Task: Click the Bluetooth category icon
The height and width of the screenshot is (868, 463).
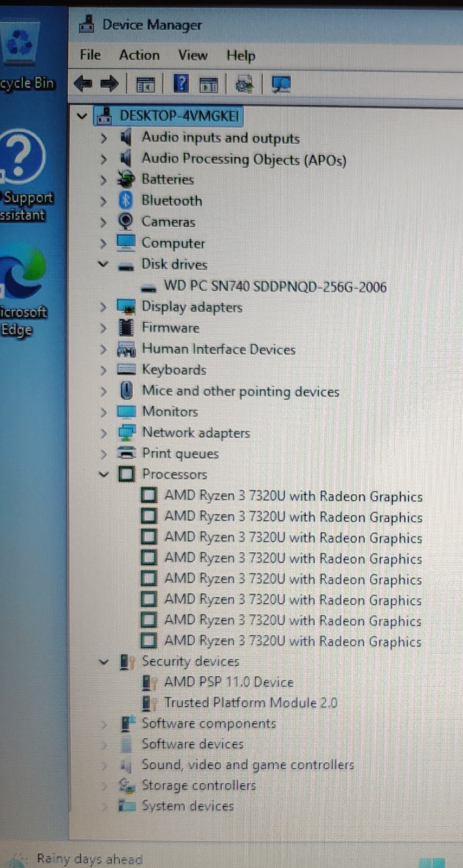Action: [x=126, y=201]
